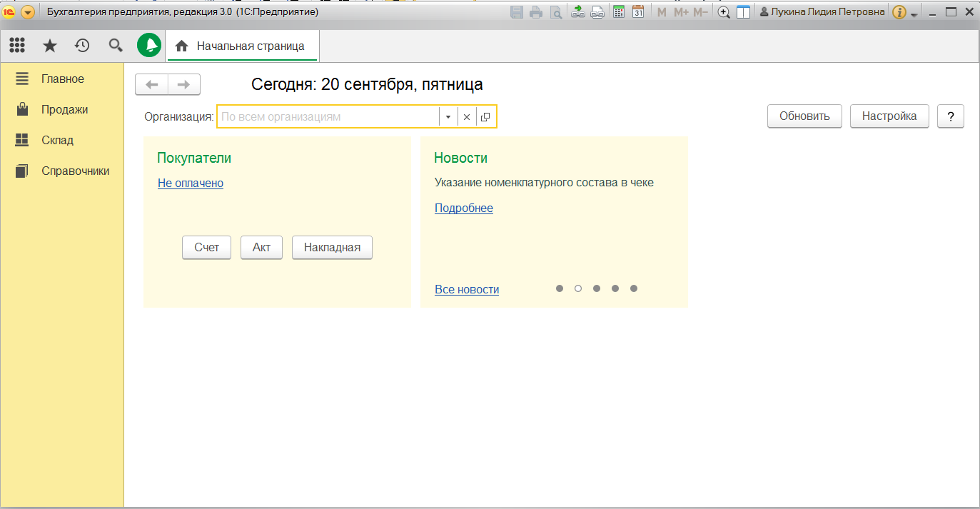This screenshot has width=980, height=509.
Task: Open the 1C main menu dropdown arrow
Action: (x=28, y=12)
